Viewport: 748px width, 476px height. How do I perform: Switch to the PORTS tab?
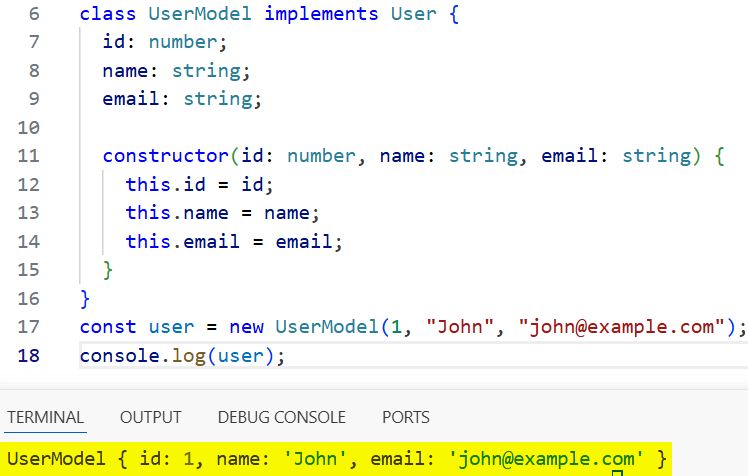[405, 417]
